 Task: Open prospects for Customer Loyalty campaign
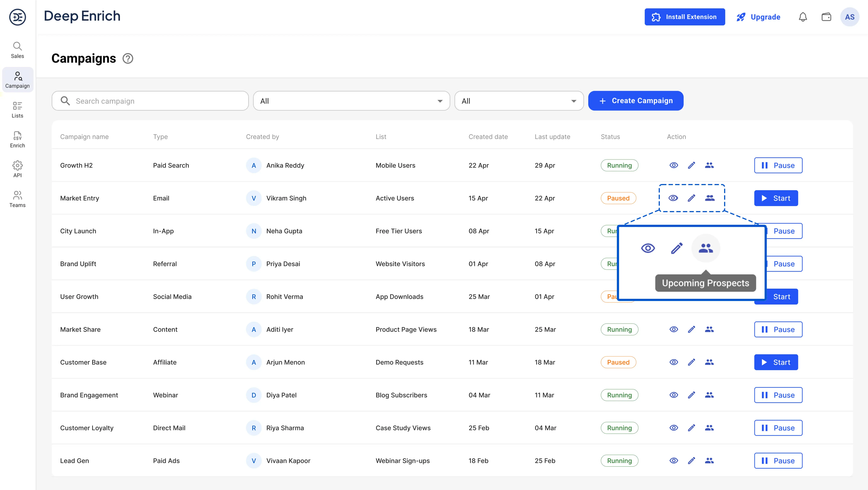(x=709, y=428)
